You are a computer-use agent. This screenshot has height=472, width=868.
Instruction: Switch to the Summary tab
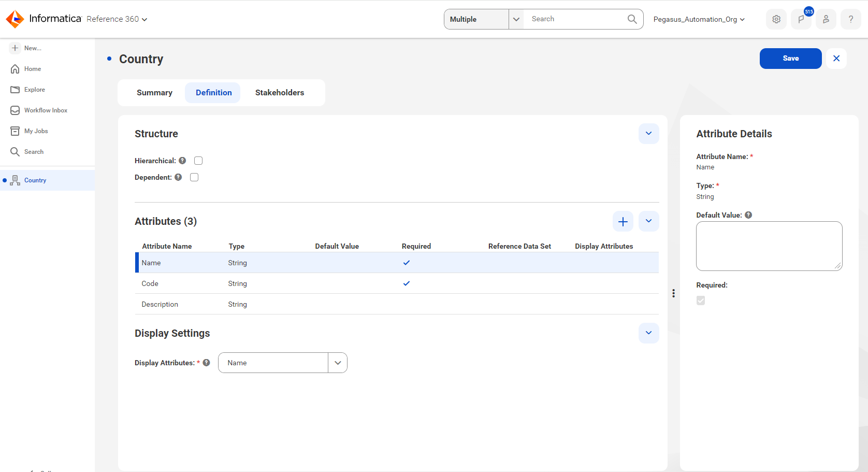[154, 93]
